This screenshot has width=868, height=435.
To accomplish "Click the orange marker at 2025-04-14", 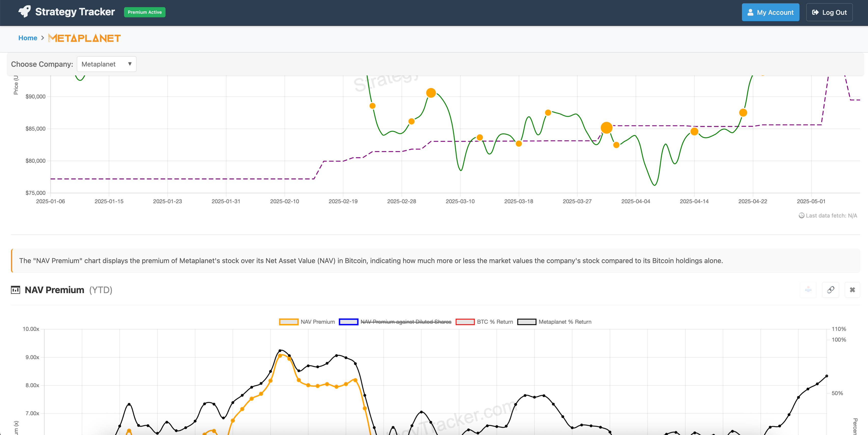I will pos(694,131).
